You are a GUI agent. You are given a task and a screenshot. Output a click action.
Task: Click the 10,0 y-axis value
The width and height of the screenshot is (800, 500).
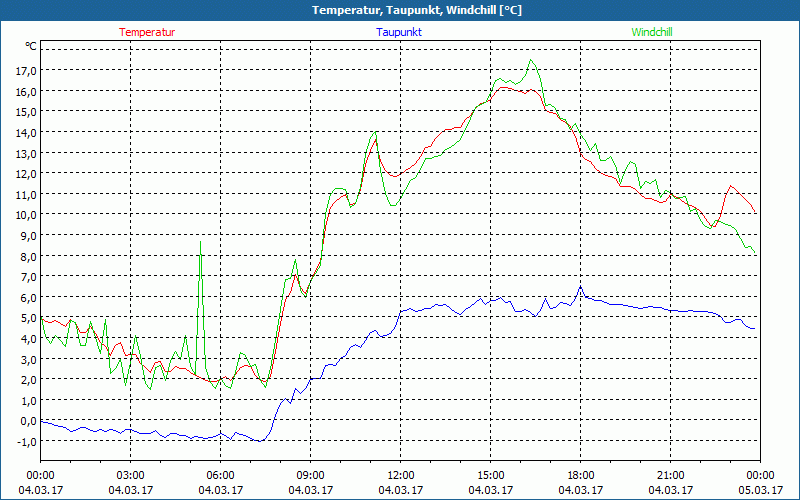tap(26, 215)
